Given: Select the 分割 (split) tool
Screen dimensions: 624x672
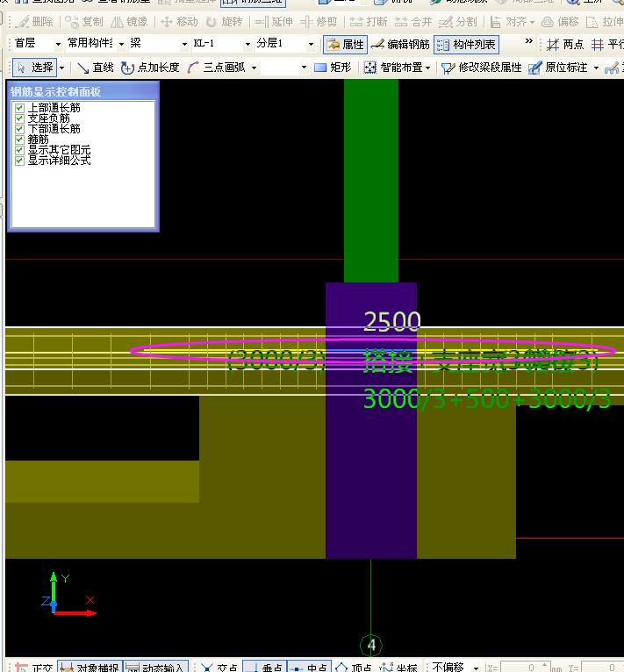Looking at the screenshot, I should click(457, 21).
